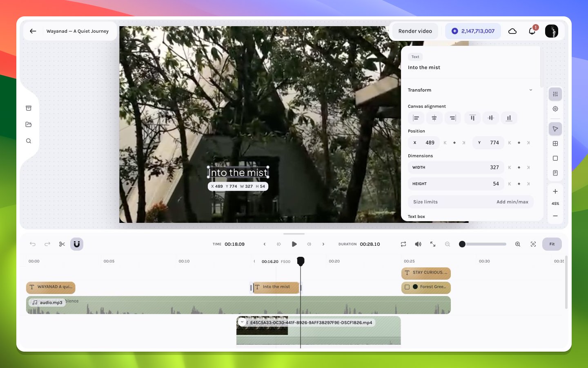Zoom out canvas with minus button
This screenshot has height=368, width=588.
coord(555,216)
